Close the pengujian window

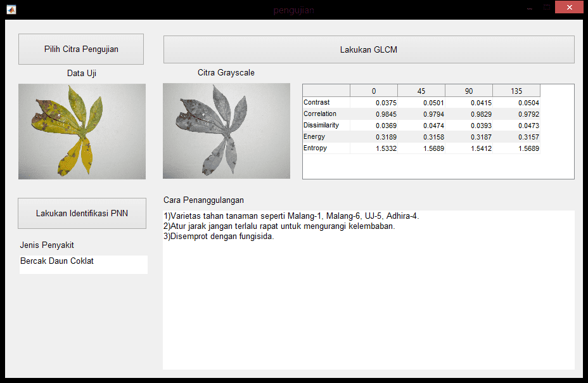[569, 8]
